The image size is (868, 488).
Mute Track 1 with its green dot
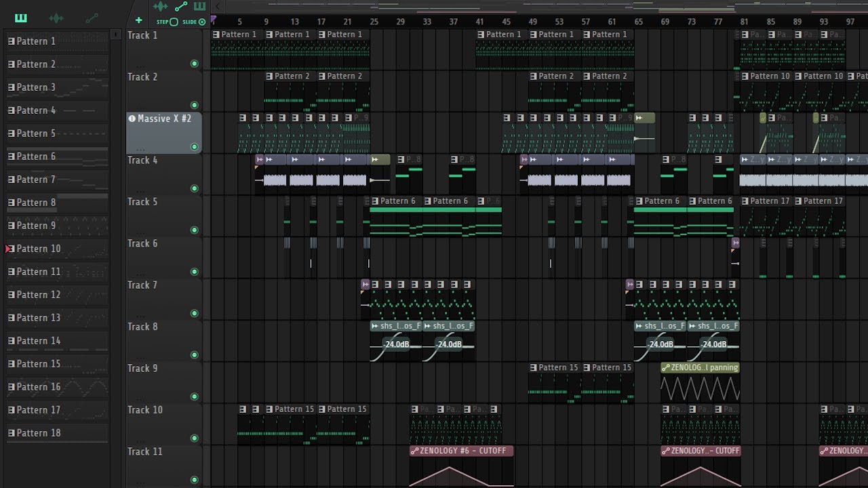pos(195,64)
